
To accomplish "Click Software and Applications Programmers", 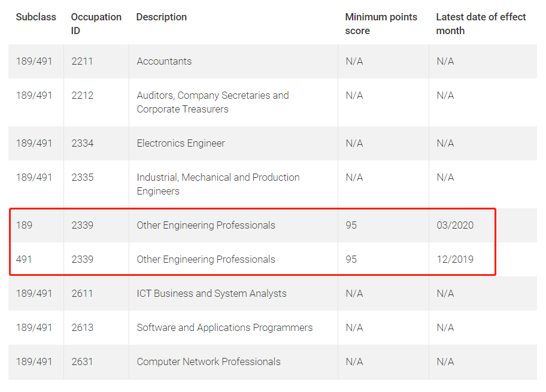I will coord(225,327).
